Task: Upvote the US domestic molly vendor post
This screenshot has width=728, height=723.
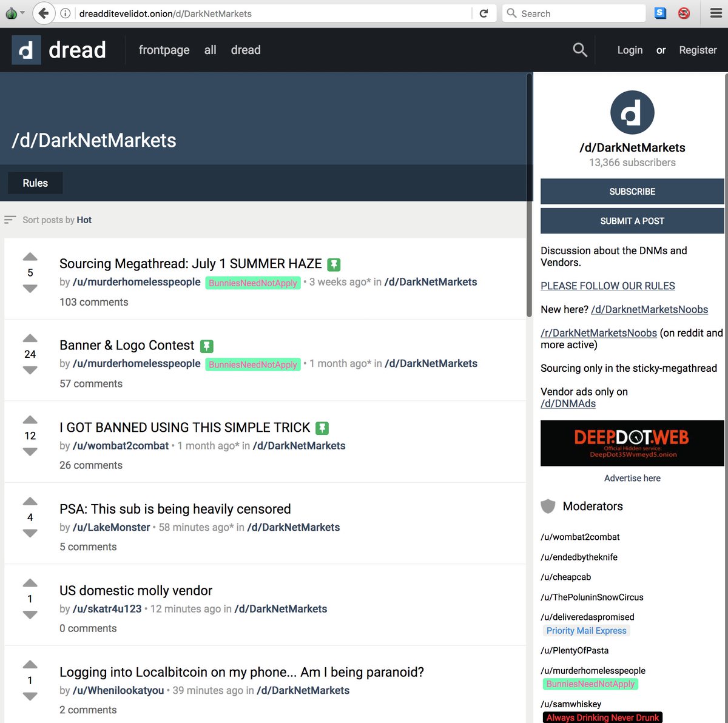Action: click(30, 583)
